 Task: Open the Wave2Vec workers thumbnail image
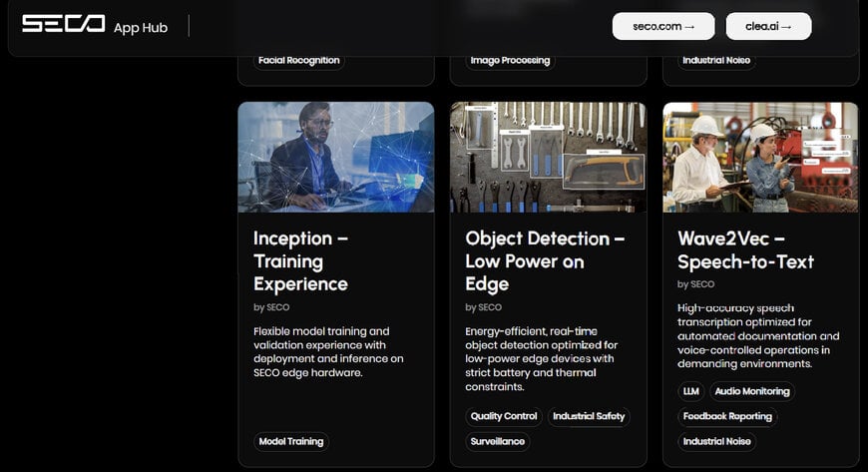tap(760, 158)
